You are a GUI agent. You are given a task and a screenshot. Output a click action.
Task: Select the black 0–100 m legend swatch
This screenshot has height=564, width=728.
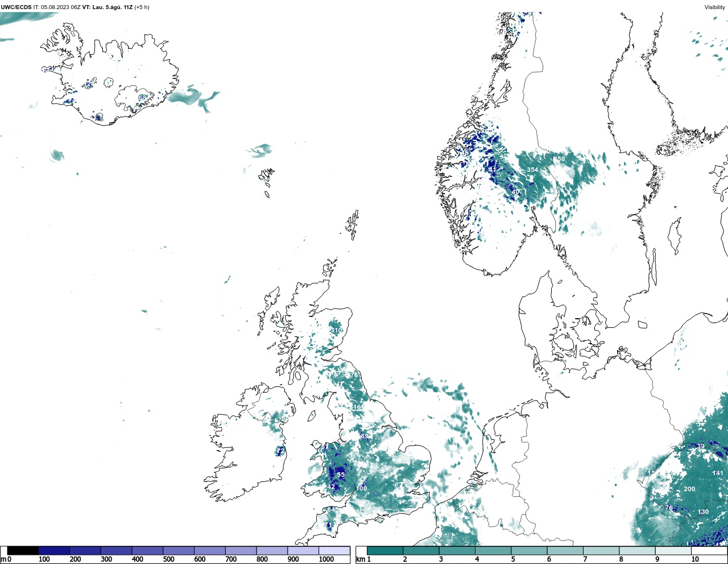point(23,551)
